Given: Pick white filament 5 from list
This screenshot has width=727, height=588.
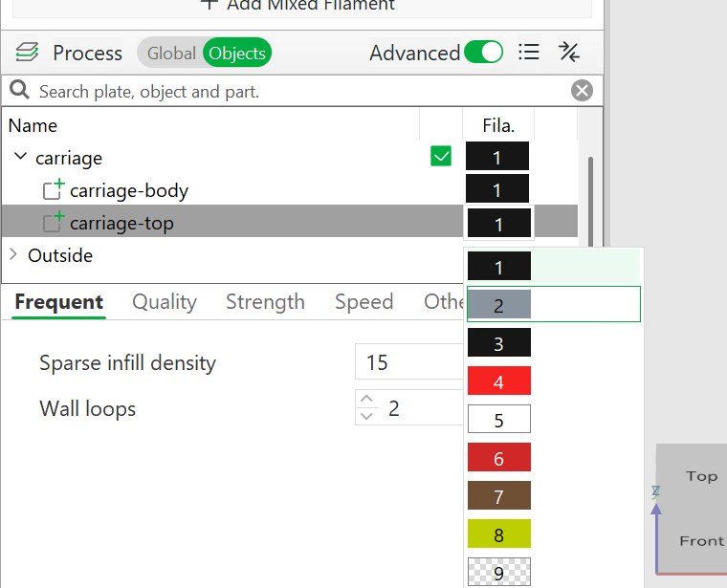Looking at the screenshot, I should click(499, 419).
